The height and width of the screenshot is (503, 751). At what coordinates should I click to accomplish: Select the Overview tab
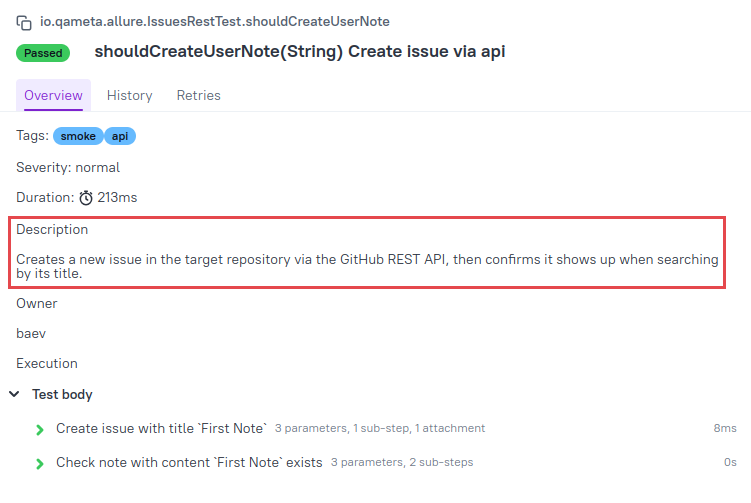point(53,95)
